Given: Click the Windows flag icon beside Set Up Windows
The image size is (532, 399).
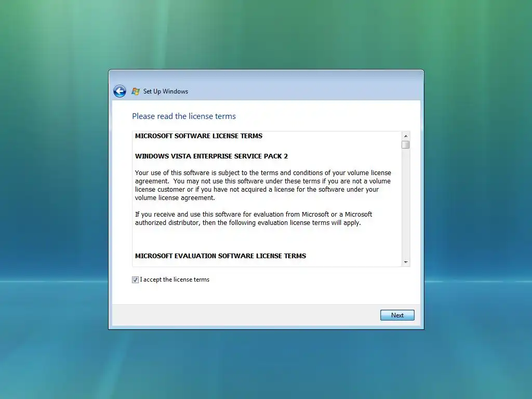Looking at the screenshot, I should (x=136, y=91).
